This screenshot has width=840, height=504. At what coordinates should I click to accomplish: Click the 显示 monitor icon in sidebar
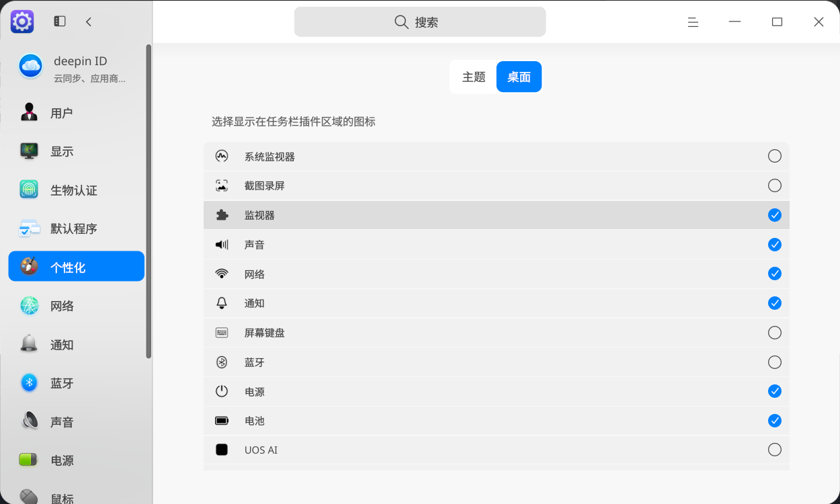click(29, 151)
